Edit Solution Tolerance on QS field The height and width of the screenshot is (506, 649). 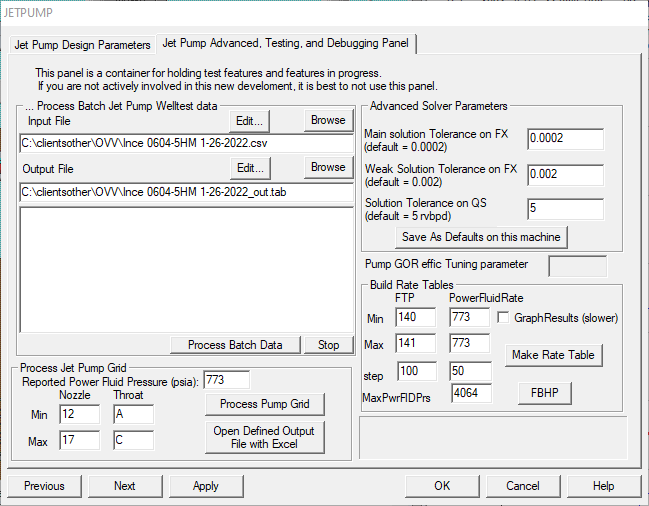click(565, 209)
